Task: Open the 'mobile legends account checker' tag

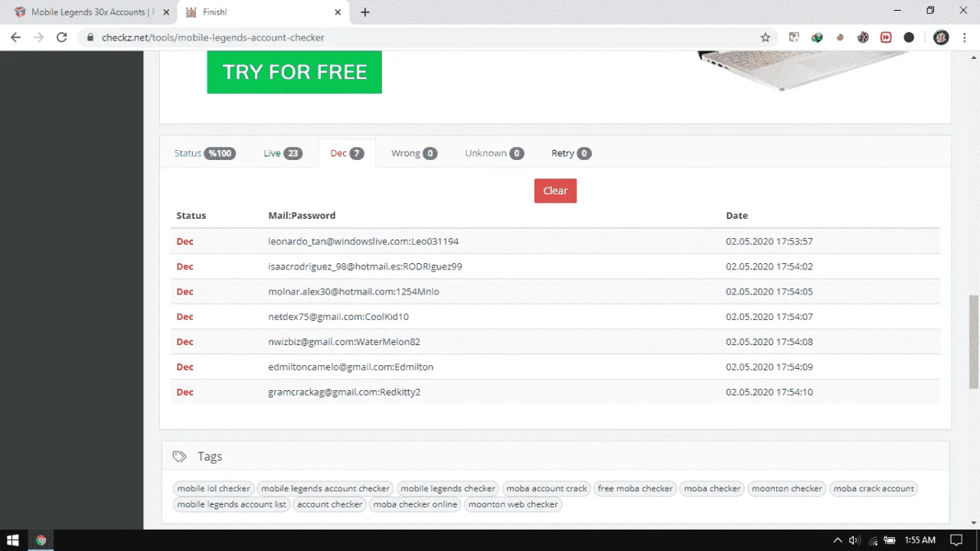Action: [325, 488]
